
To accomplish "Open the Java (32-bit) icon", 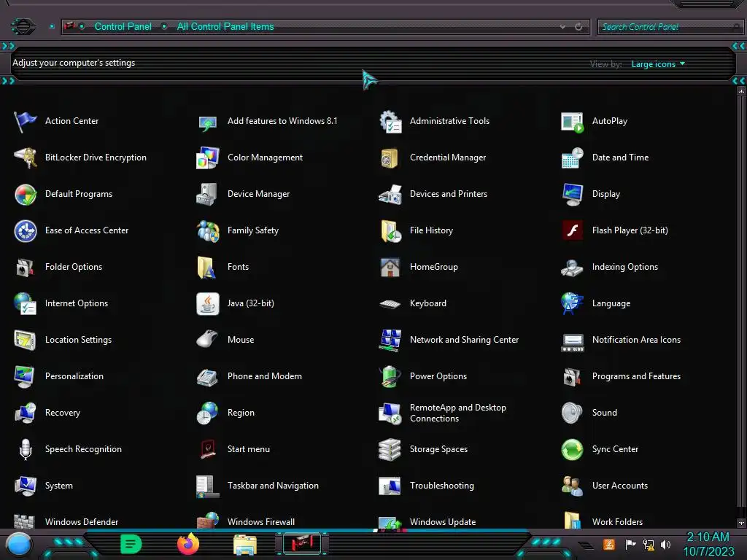I will [x=208, y=304].
